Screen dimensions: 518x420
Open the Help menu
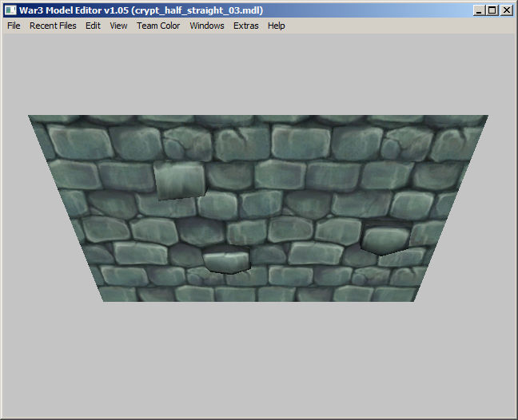pos(276,26)
